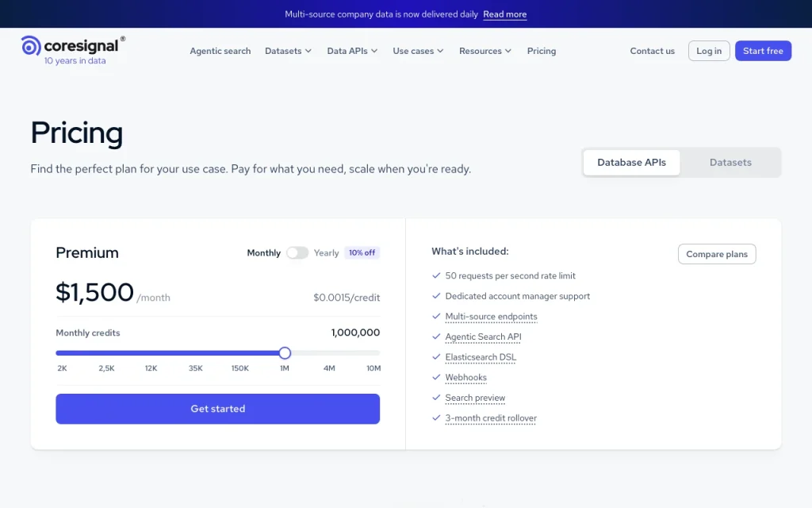Select the 10M mark label under the slider
Image resolution: width=812 pixels, height=508 pixels.
373,368
